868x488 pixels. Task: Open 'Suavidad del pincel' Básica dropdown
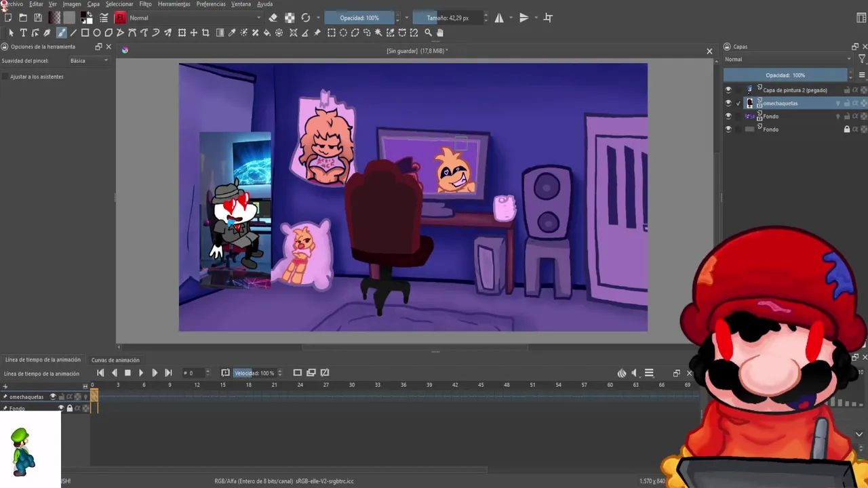click(x=89, y=61)
